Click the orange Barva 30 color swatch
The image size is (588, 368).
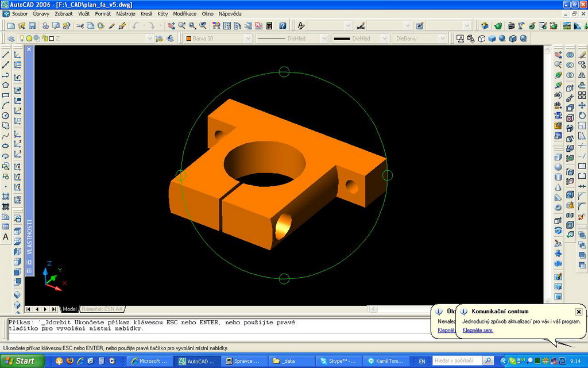coord(188,39)
